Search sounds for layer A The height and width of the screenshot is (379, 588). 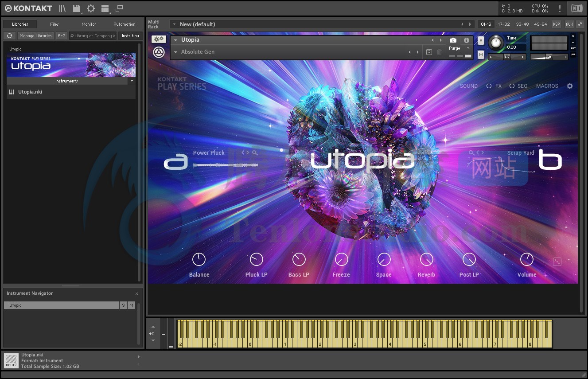pyautogui.click(x=255, y=153)
